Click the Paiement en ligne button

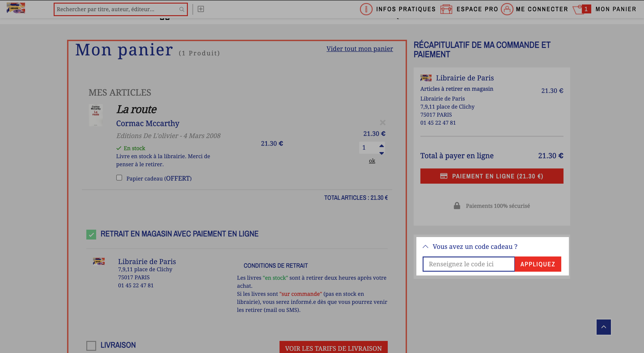491,176
